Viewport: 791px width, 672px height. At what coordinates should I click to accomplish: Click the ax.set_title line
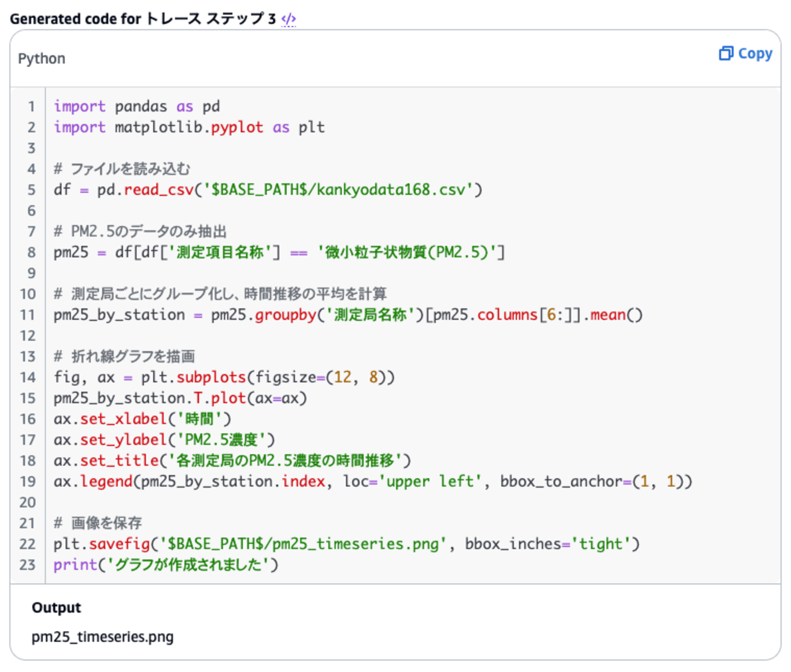pos(233,461)
